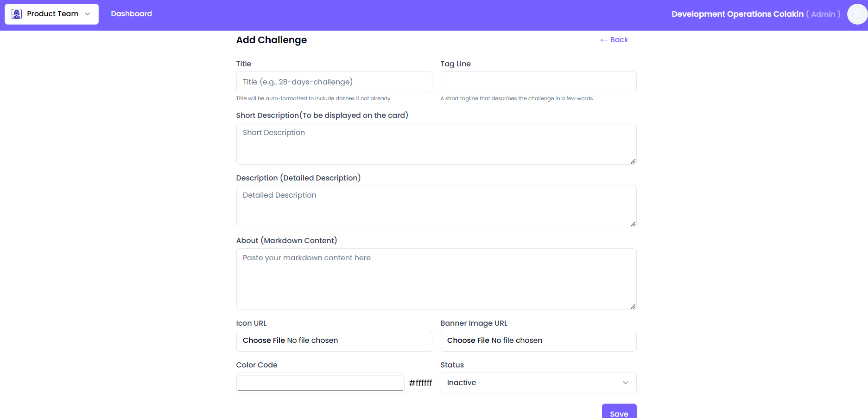Focus the Detailed Description text area
The width and height of the screenshot is (868, 418).
(x=436, y=206)
